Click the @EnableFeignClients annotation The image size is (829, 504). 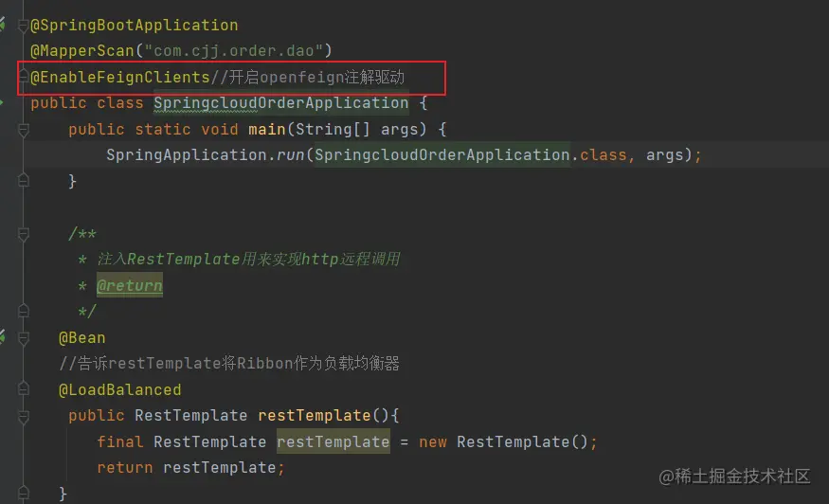coord(120,78)
